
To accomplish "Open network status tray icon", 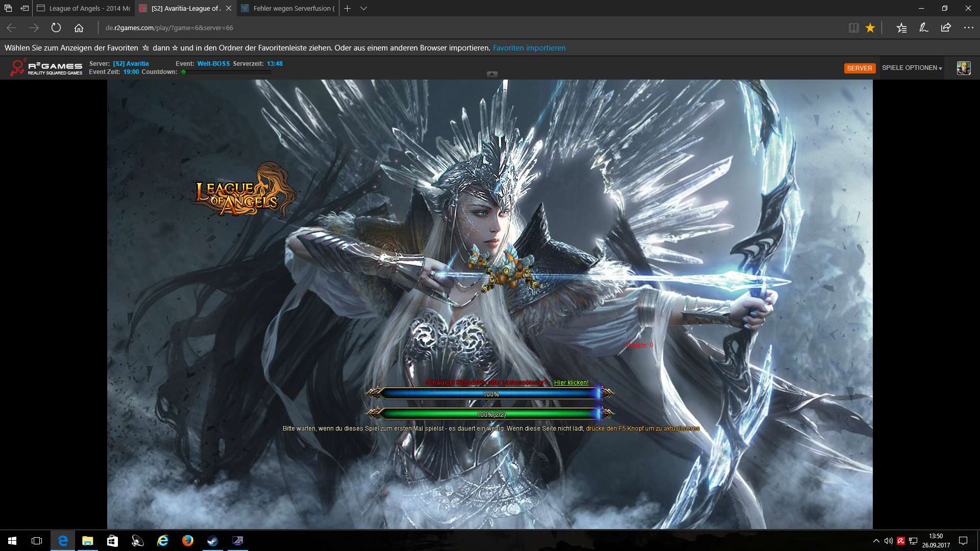I will pyautogui.click(x=914, y=541).
